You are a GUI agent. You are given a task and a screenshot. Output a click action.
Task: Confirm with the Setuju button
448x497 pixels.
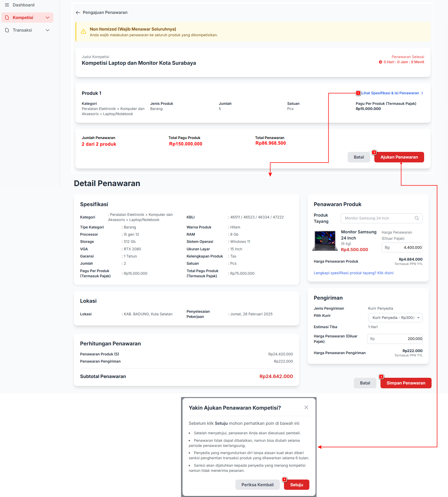coord(297,485)
